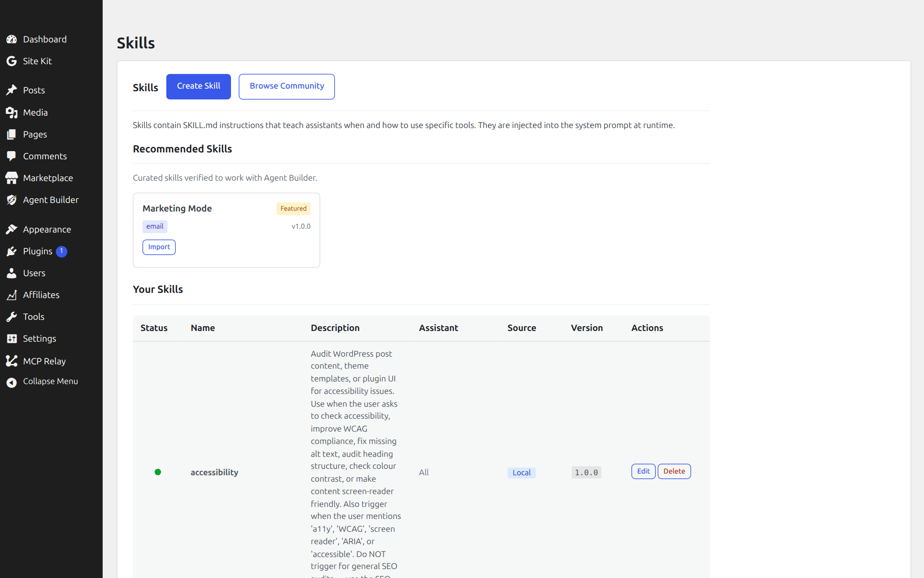Click the Version column header
924x578 pixels.
587,328
